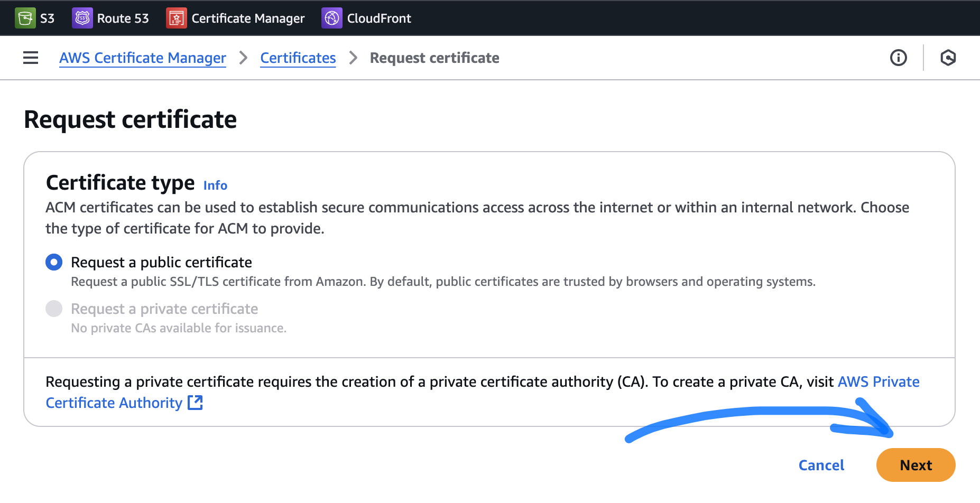Open the Route 53 shortcut label
Image resolution: width=980 pixels, height=503 pixels.
click(x=123, y=18)
